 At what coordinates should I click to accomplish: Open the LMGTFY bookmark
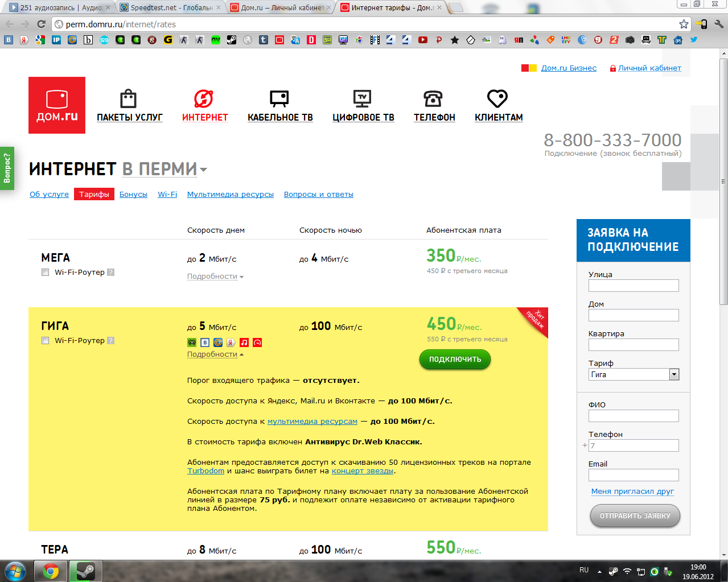(566, 40)
